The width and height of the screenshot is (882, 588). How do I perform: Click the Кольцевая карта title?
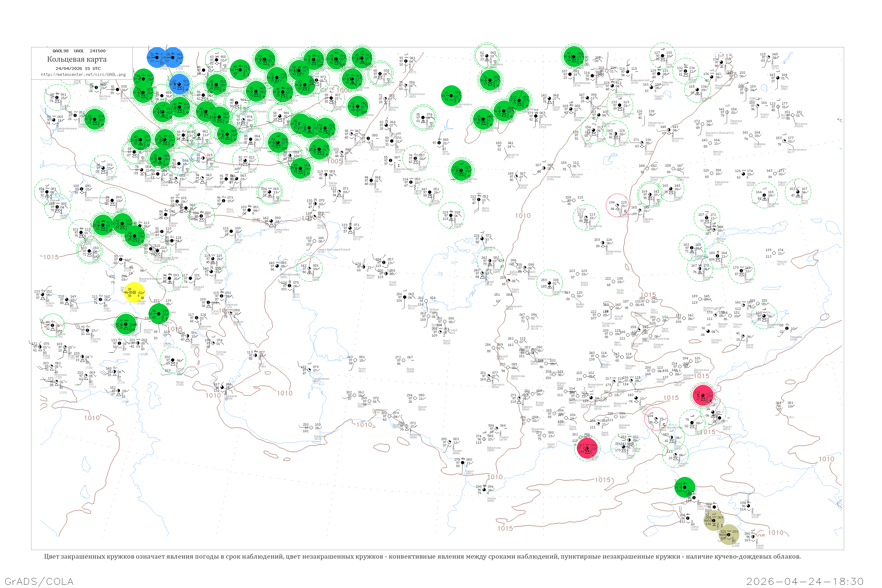click(x=77, y=59)
